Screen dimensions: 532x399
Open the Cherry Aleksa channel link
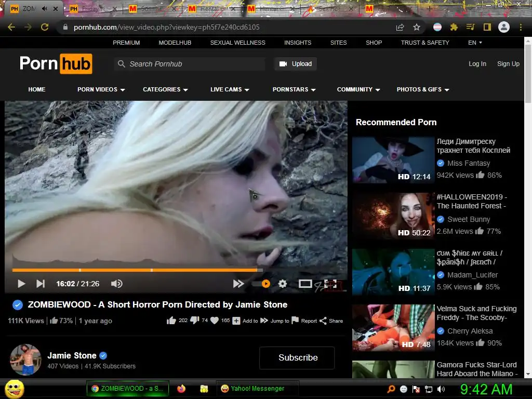[x=470, y=331]
